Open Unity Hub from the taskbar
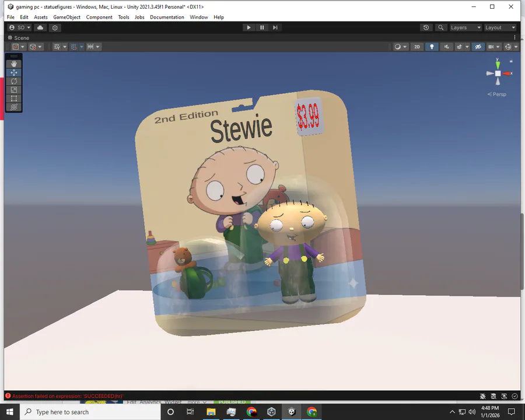The height and width of the screenshot is (420, 525). pyautogui.click(x=271, y=412)
